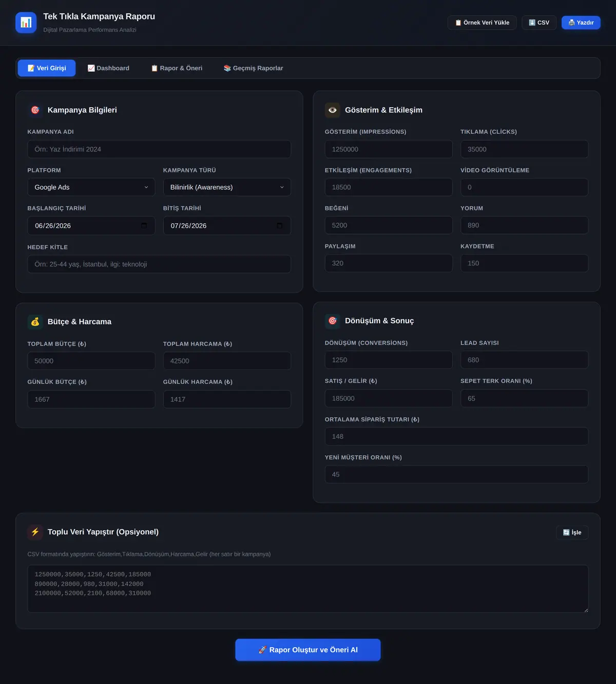The width and height of the screenshot is (616, 684).
Task: Click the bar chart app logo icon
Action: pyautogui.click(x=26, y=23)
